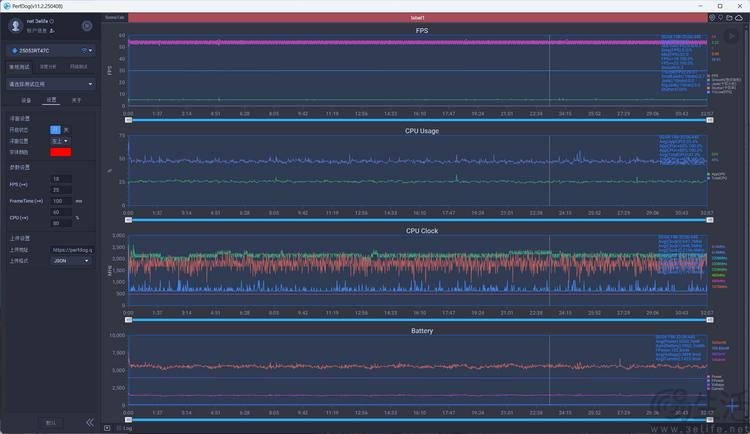
Task: Click the location marker icon in top bar
Action: pyautogui.click(x=712, y=18)
